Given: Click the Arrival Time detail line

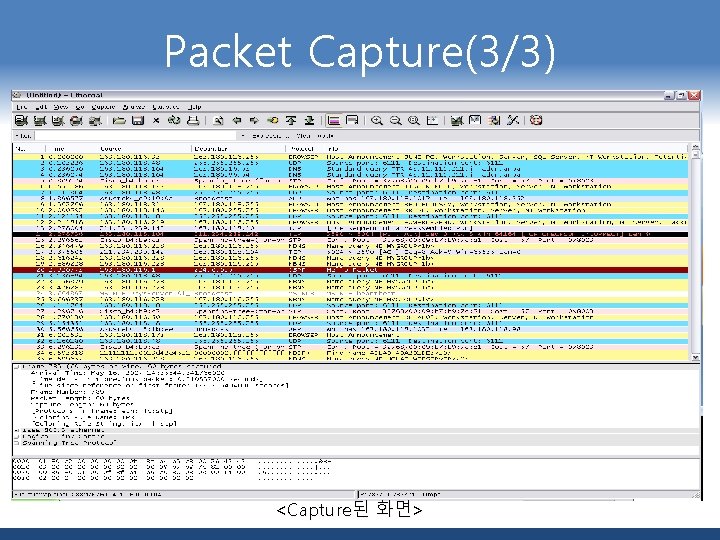Looking at the screenshot, I should point(128,373).
